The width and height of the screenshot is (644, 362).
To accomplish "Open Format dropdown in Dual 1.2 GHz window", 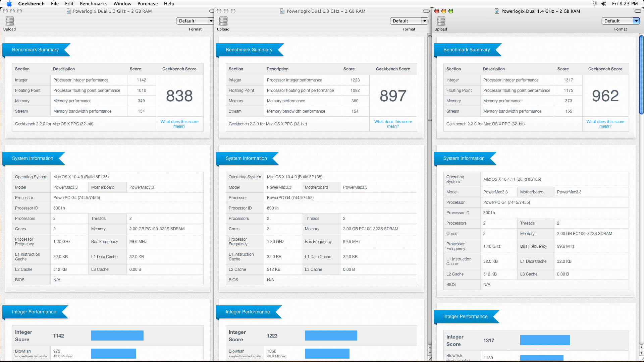I will point(195,21).
